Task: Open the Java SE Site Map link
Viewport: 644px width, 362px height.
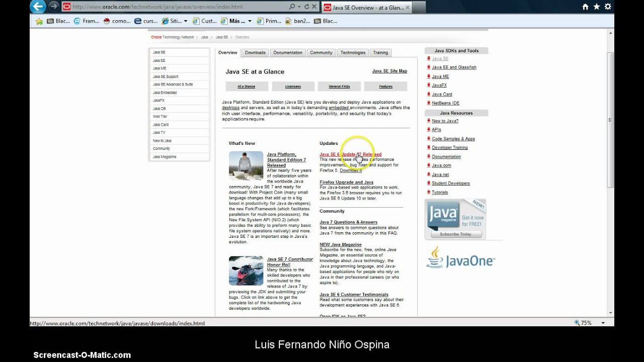Action: pos(389,71)
